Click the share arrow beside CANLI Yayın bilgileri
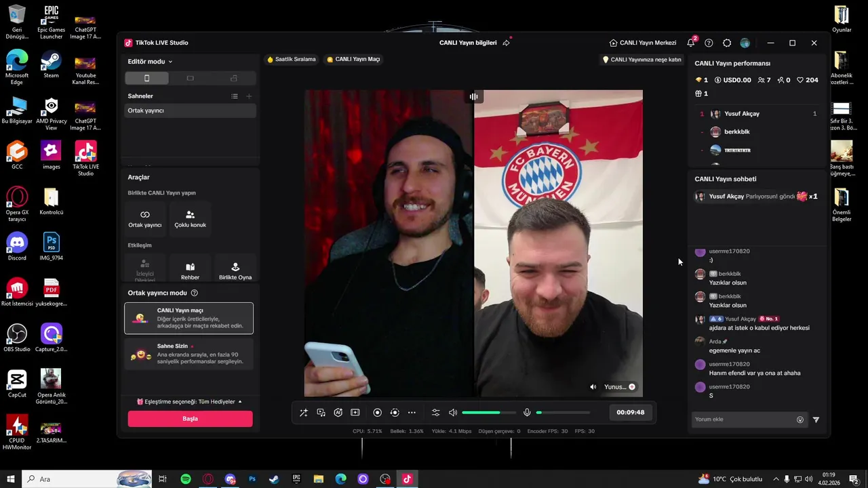This screenshot has height=488, width=868. click(x=506, y=43)
